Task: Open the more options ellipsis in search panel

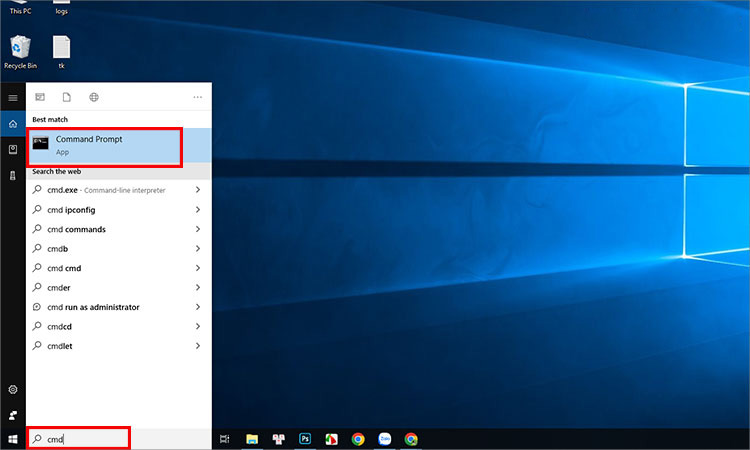Action: pyautogui.click(x=198, y=97)
